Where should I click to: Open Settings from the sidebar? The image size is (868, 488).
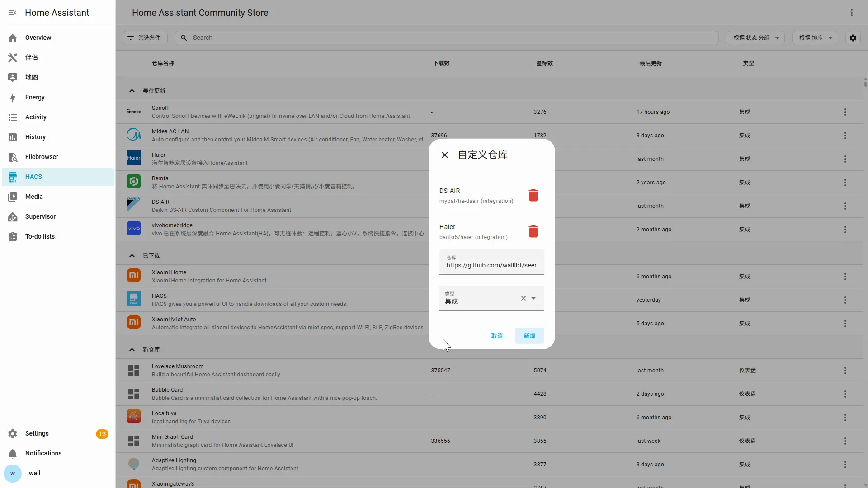click(x=58, y=433)
